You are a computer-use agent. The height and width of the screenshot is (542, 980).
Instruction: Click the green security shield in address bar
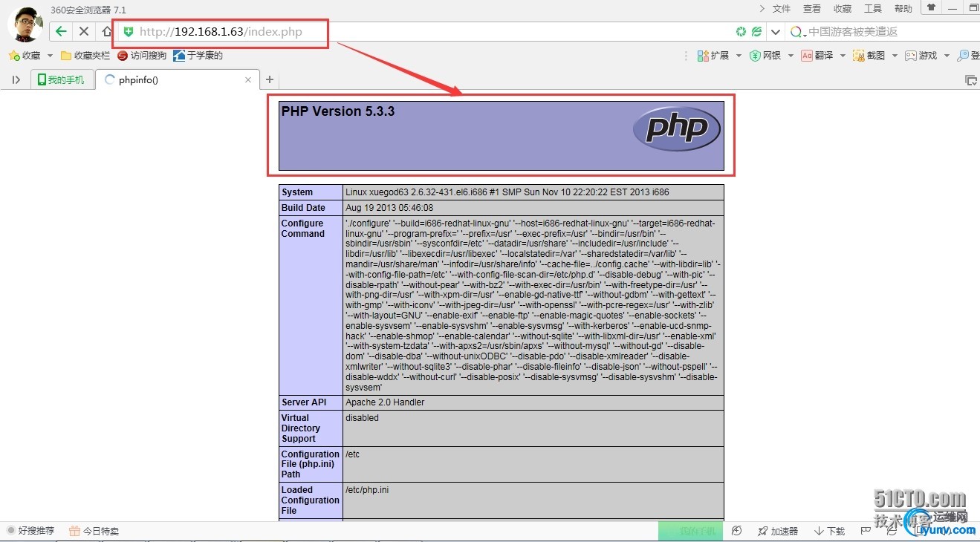[129, 31]
